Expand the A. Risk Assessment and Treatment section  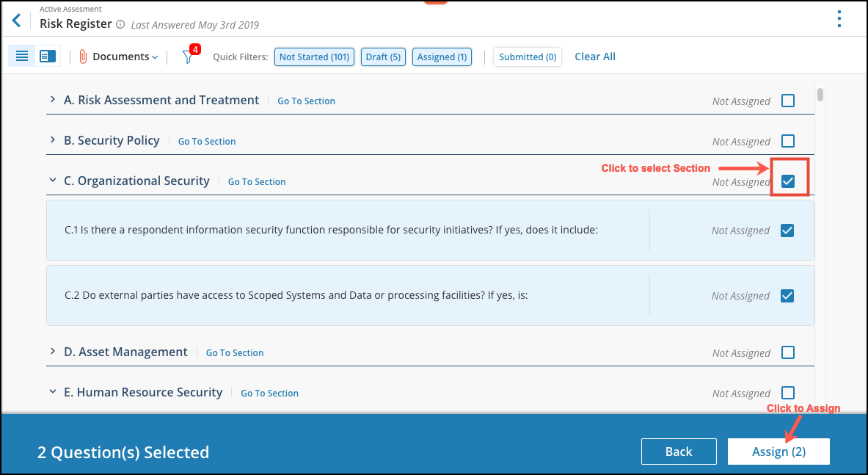coord(51,99)
